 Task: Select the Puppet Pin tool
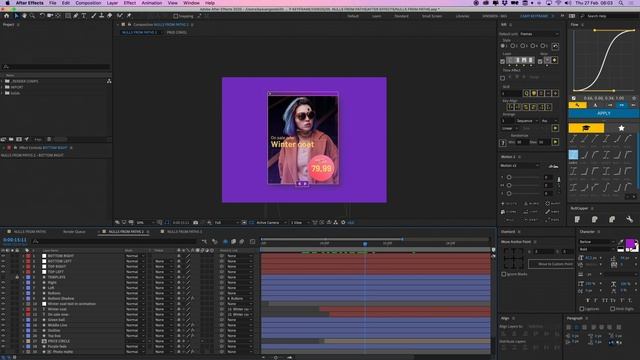(x=129, y=16)
